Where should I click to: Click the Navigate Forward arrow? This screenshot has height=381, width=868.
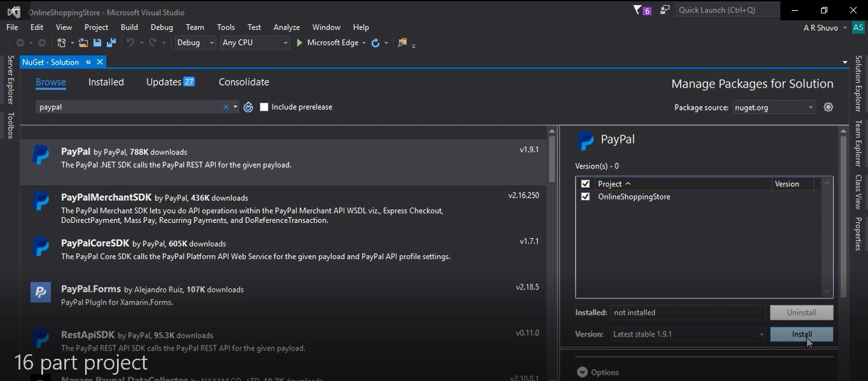(x=42, y=43)
